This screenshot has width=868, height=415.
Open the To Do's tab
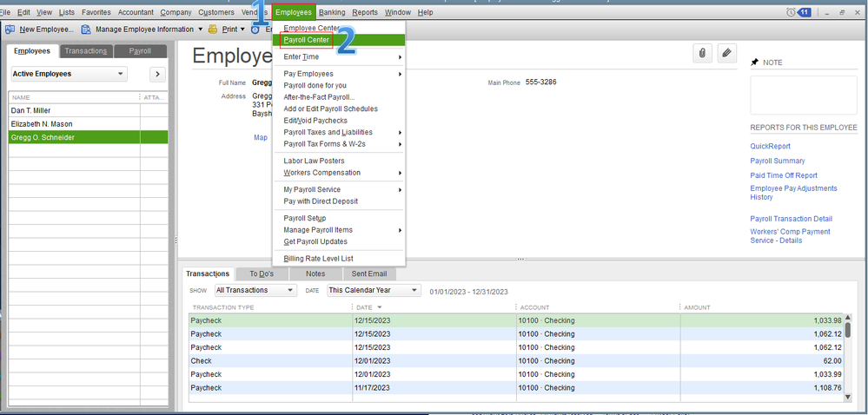tap(262, 273)
